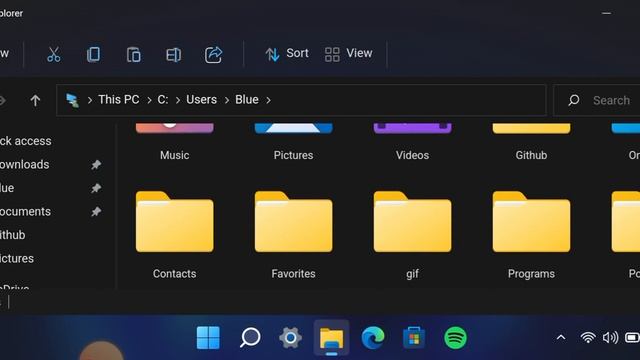Show hidden system tray icons
The width and height of the screenshot is (640, 360).
(561, 338)
